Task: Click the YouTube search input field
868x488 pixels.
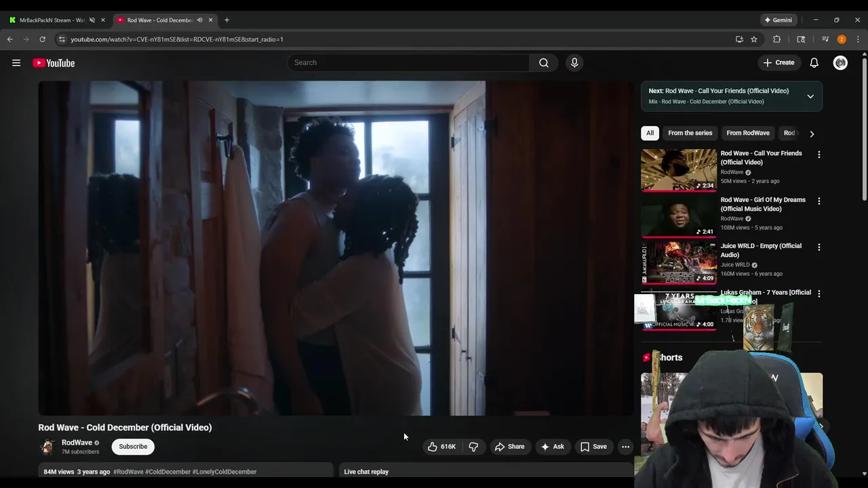Action: point(408,62)
